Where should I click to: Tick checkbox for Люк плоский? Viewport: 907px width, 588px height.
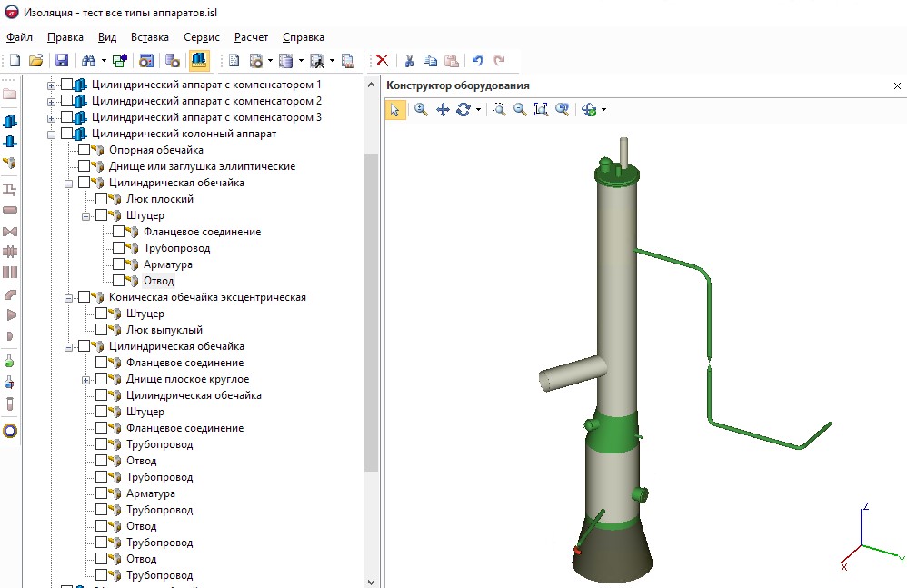(x=101, y=199)
